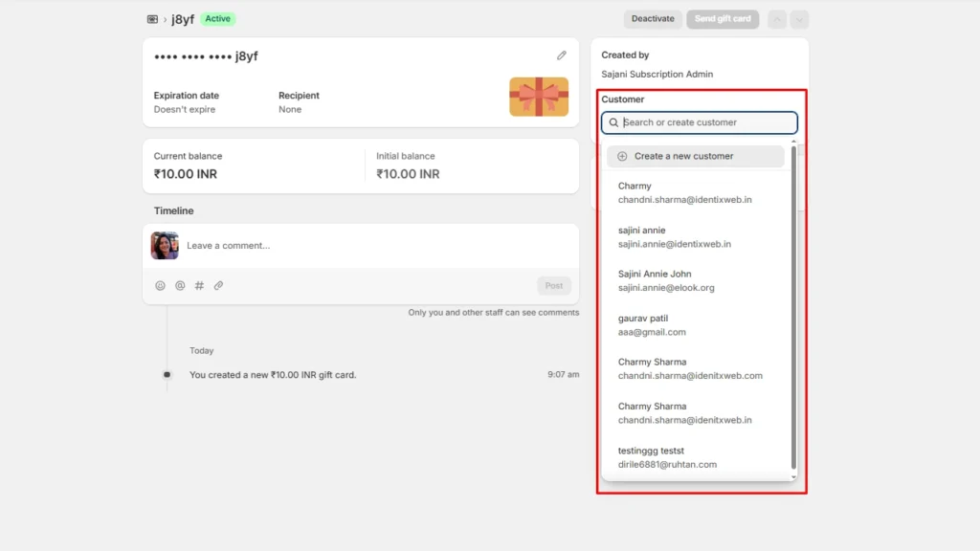Screen dimensions: 980x551
Task: Click the Send gift card button
Action: coord(723,19)
